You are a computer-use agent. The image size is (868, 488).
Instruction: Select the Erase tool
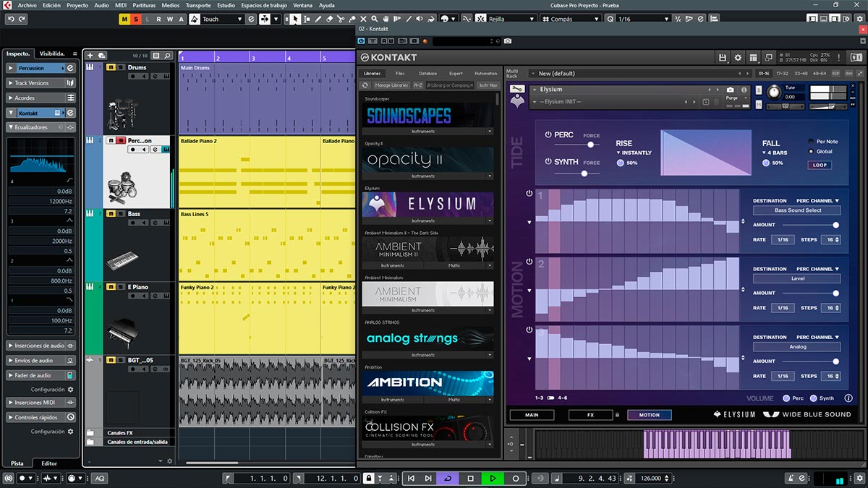(x=330, y=19)
